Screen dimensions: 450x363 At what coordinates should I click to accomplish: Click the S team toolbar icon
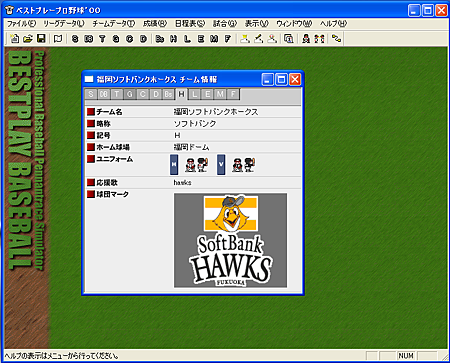[x=75, y=39]
